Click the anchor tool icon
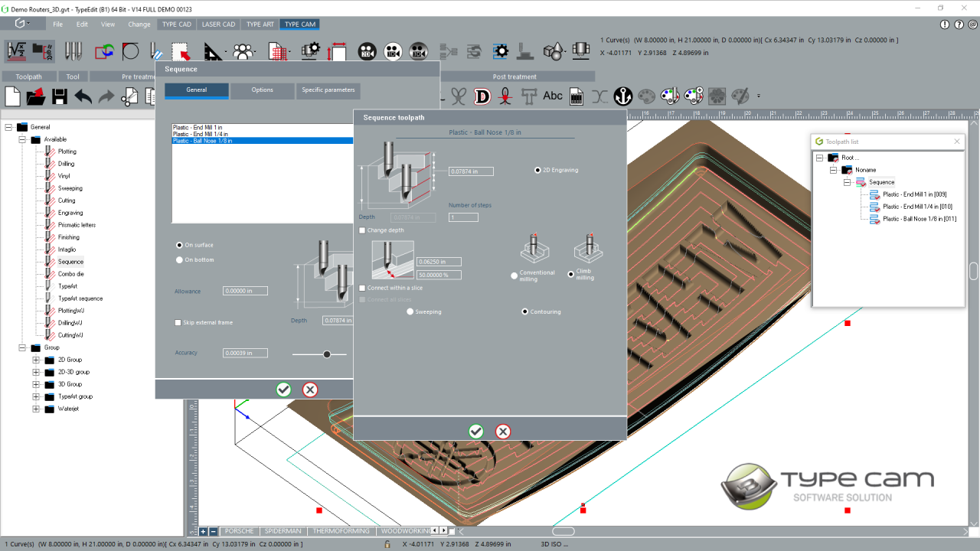This screenshot has width=980, height=551. (624, 96)
